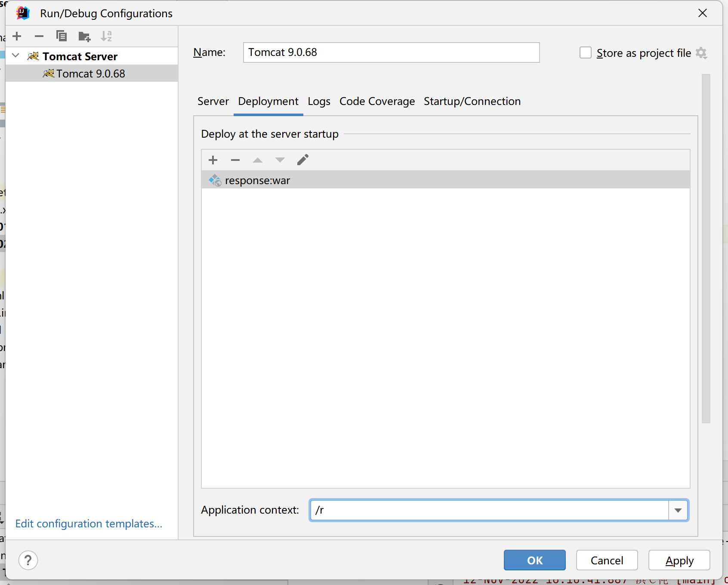Screen dimensions: 728x585
Task: Confirm with the OK button
Action: point(535,560)
